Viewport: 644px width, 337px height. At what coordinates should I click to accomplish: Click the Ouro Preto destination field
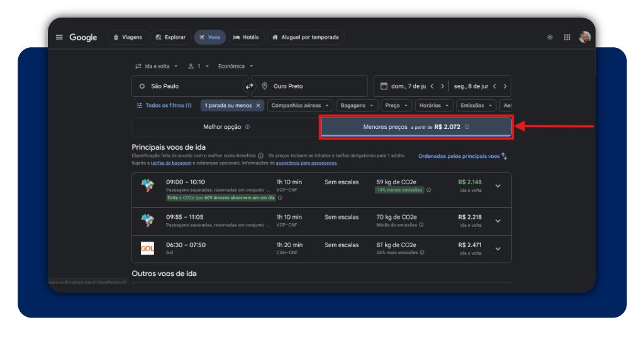pos(309,86)
